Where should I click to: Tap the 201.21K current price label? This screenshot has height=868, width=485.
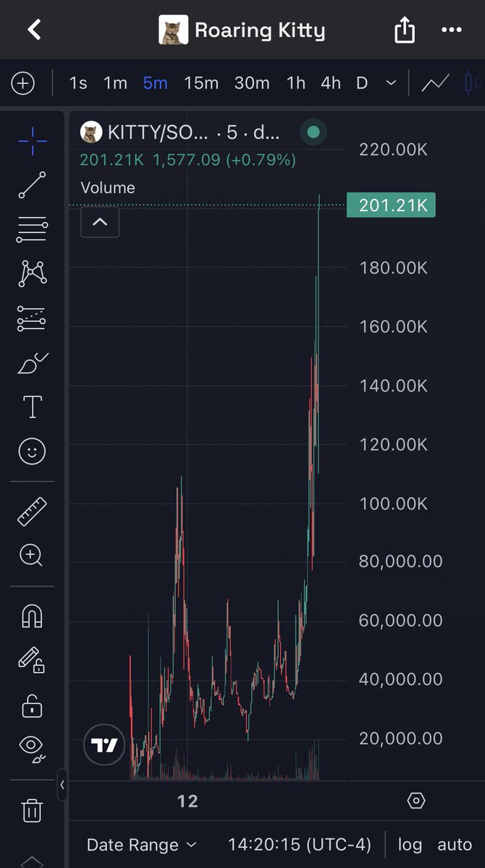[391, 205]
